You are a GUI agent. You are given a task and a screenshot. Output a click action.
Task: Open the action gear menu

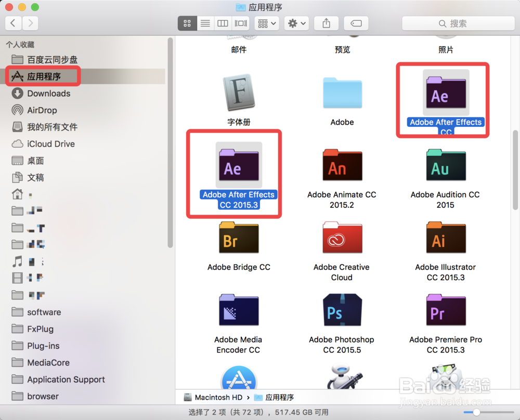[x=296, y=23]
